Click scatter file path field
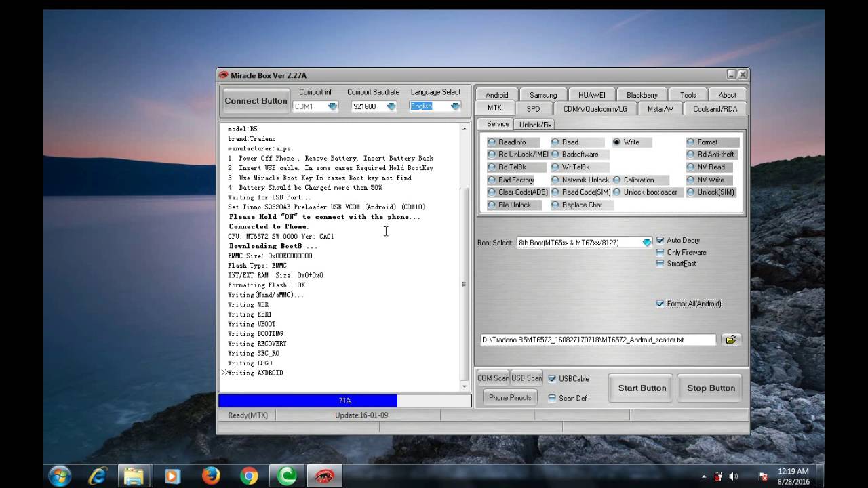This screenshot has height=488, width=868. click(598, 340)
